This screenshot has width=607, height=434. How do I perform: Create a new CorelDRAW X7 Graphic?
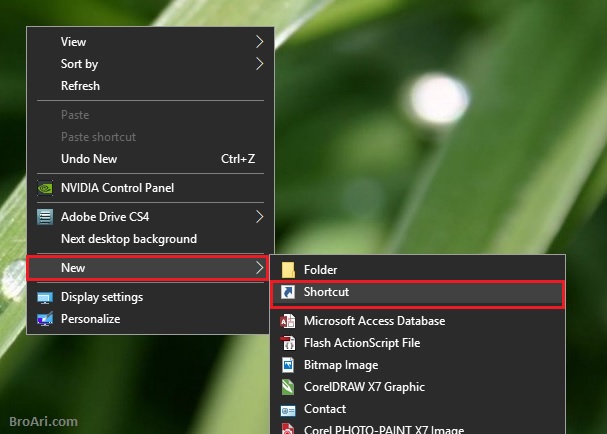click(x=418, y=387)
